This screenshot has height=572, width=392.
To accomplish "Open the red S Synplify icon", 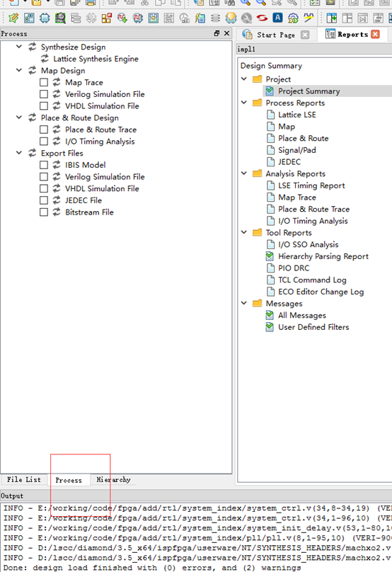I will (262, 18).
